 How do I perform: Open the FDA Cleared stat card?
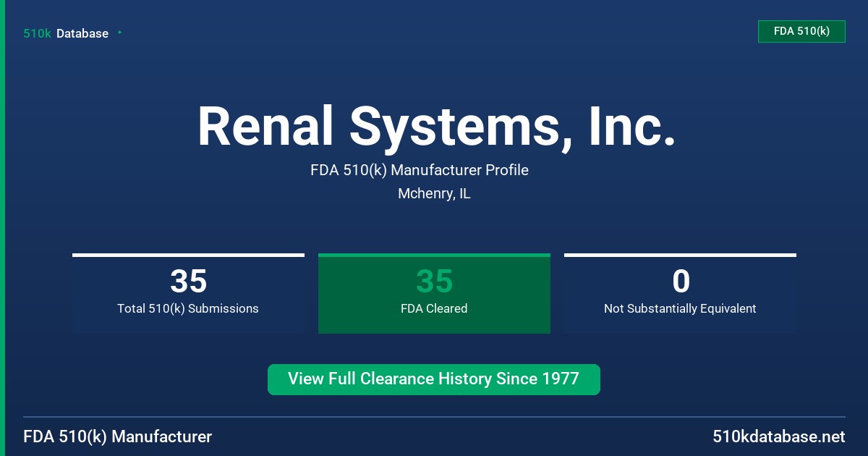pyautogui.click(x=434, y=293)
